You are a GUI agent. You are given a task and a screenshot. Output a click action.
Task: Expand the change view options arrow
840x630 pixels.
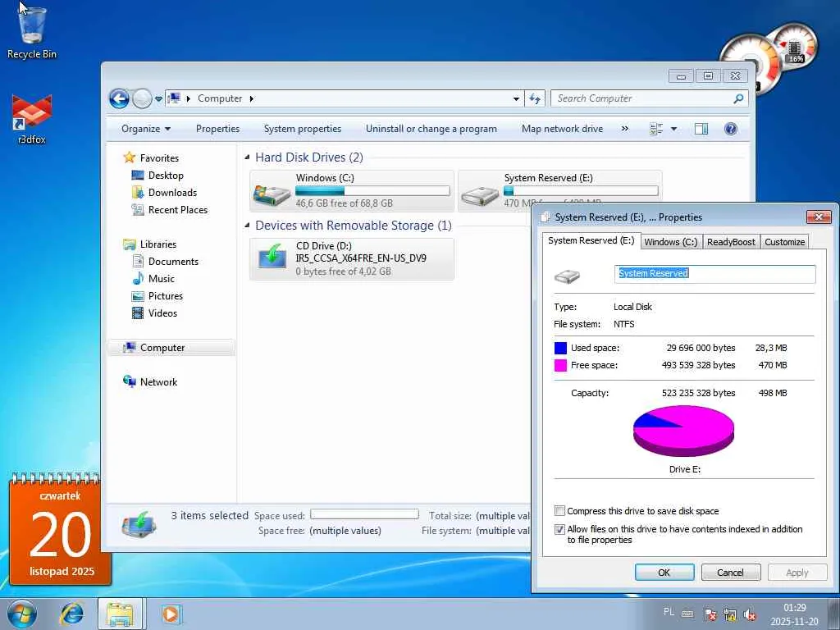[674, 129]
